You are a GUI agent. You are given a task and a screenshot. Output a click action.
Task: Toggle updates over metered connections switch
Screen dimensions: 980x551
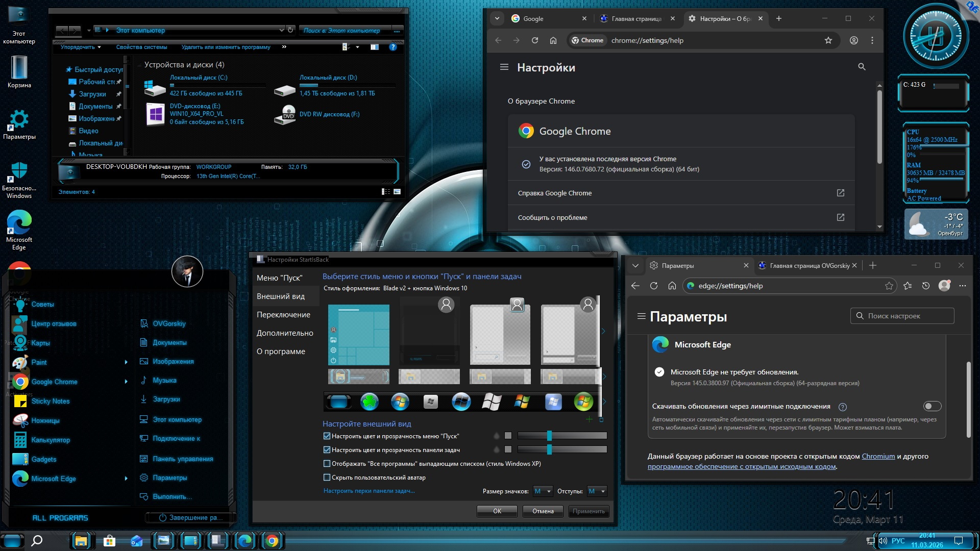pyautogui.click(x=932, y=406)
